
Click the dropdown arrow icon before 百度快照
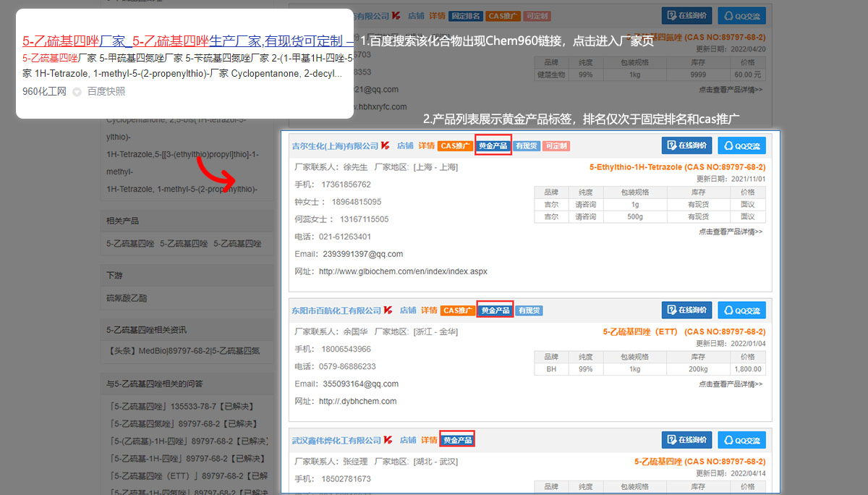(77, 92)
